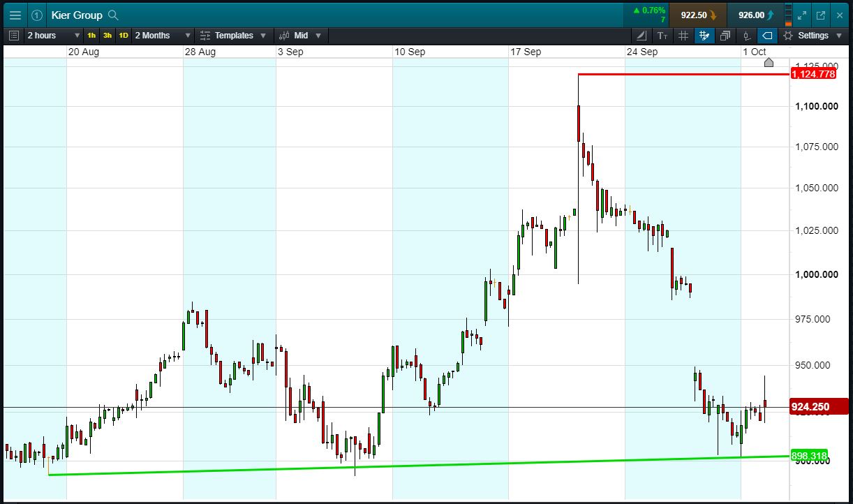This screenshot has width=853, height=504.
Task: Click the 3 Sep date label
Action: pyautogui.click(x=290, y=52)
